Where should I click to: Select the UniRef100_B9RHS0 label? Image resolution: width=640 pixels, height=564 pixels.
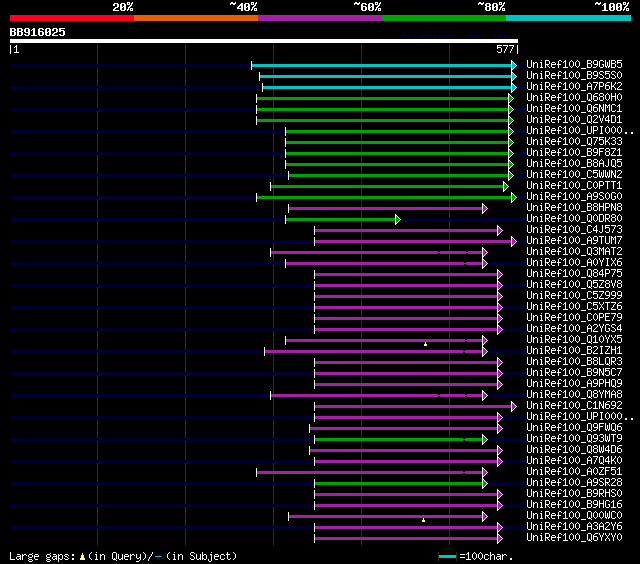click(x=574, y=494)
